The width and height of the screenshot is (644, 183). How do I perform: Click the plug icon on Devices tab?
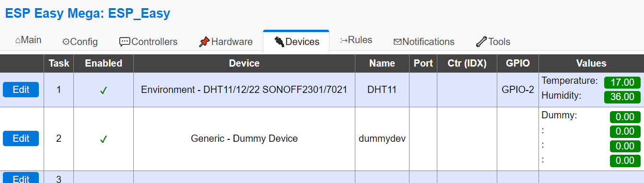pos(280,42)
